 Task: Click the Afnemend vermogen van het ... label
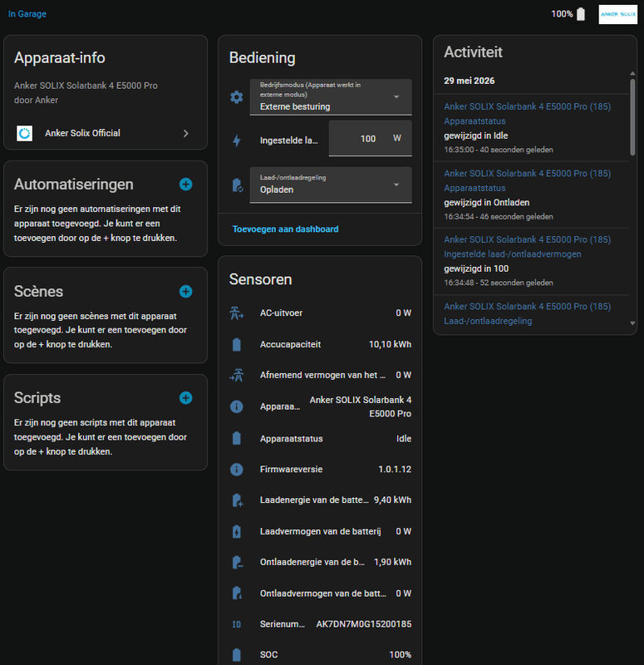click(322, 375)
